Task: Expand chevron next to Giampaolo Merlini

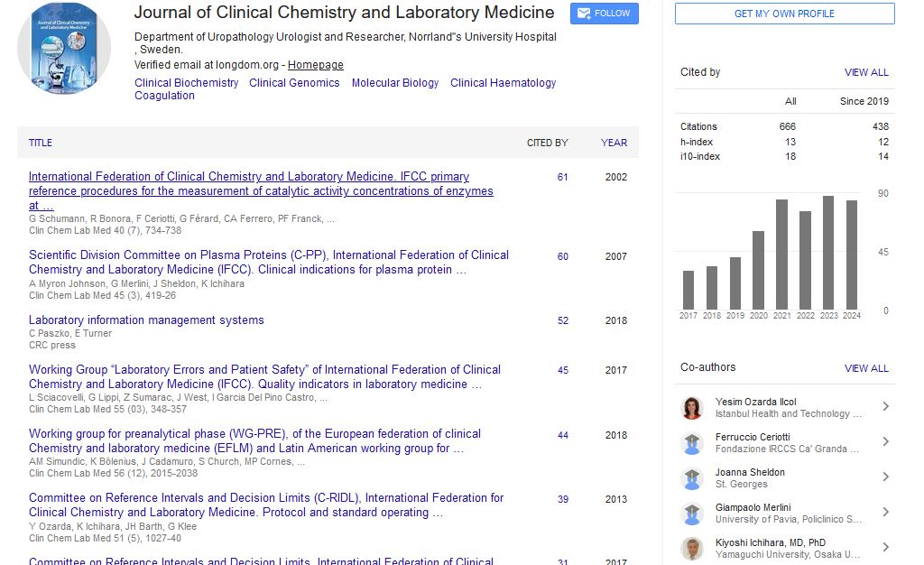Action: point(885,513)
